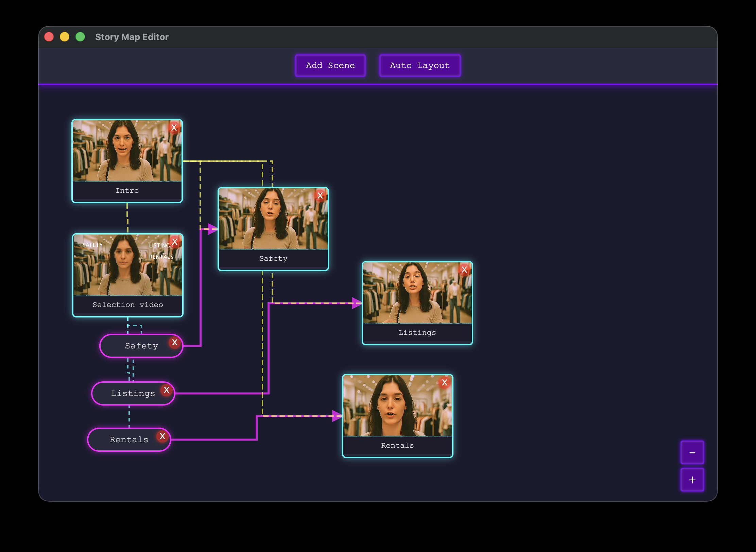
Task: Delete the Selection video scene via X
Action: [175, 242]
